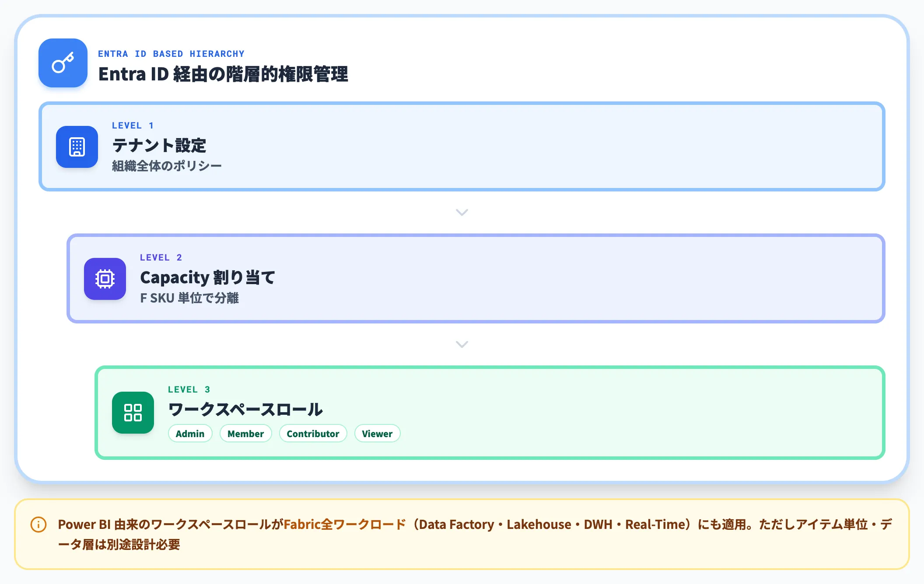Viewport: 924px width, 584px height.
Task: Click the LEVEL 2 label
Action: [x=161, y=257]
